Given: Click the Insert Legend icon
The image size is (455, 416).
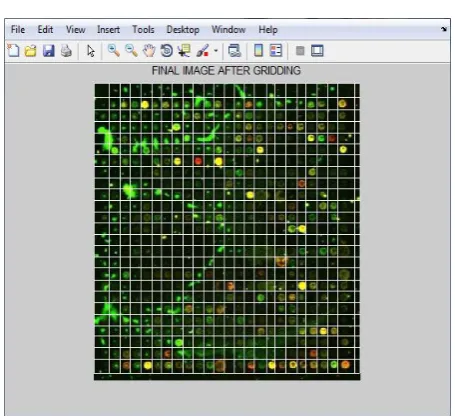Looking at the screenshot, I should click(x=276, y=51).
